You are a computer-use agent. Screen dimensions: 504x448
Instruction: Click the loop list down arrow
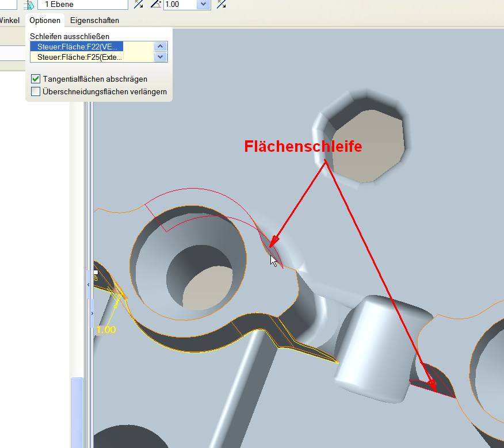click(x=161, y=57)
